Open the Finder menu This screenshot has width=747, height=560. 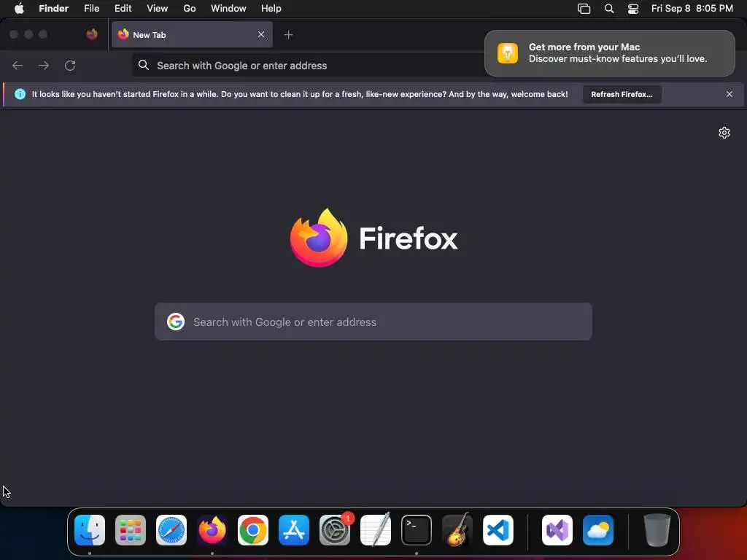54,8
